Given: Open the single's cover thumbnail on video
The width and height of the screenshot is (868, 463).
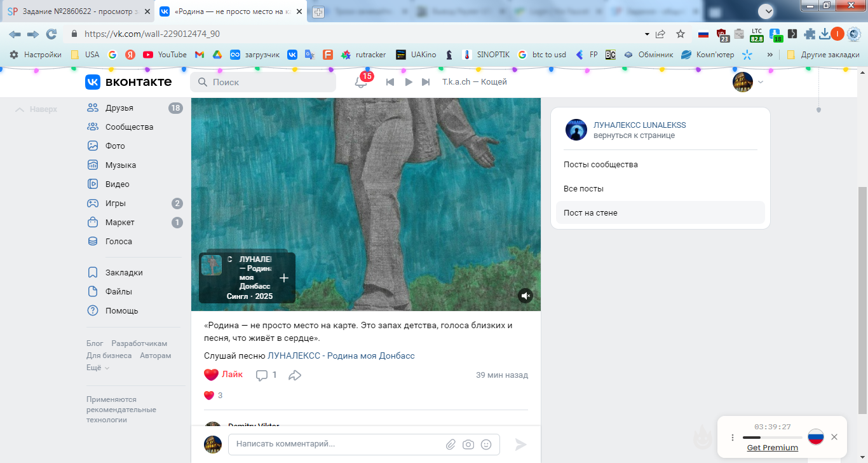Looking at the screenshot, I should click(212, 265).
